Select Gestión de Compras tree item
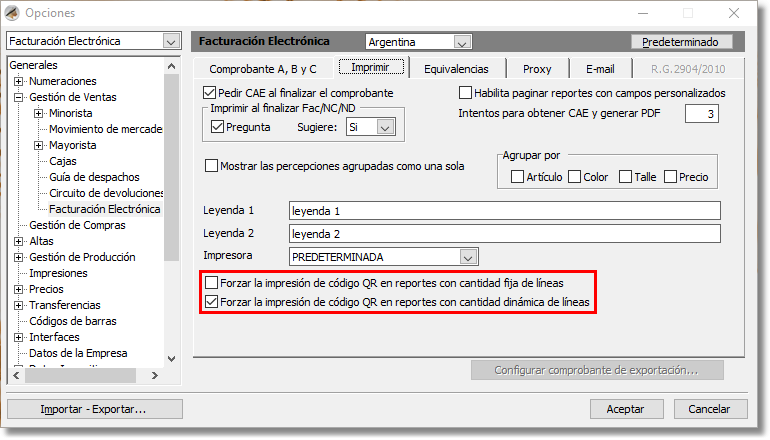The image size is (770, 440). pyautogui.click(x=77, y=225)
